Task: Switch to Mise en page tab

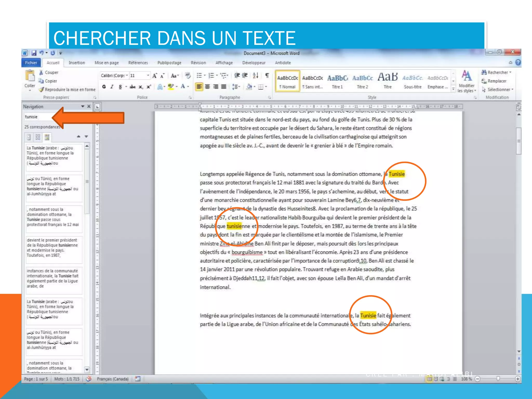Action: (107, 63)
